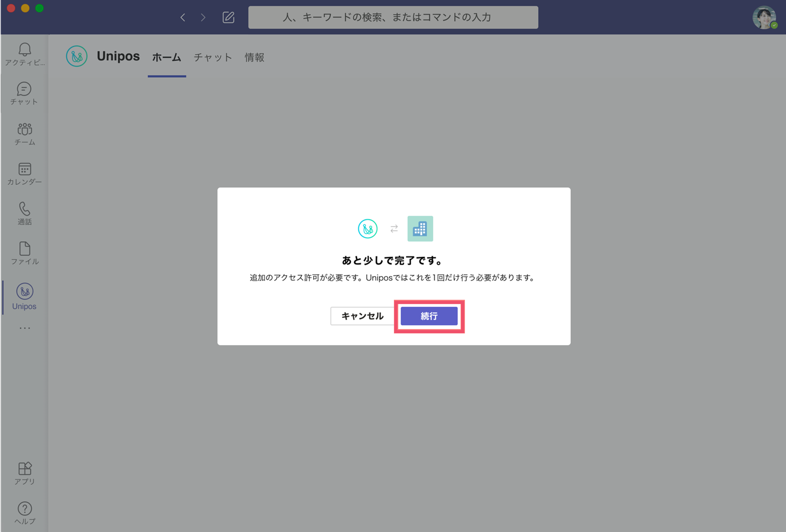The image size is (786, 532).
Task: Switch to the チャット tab in header
Action: (x=213, y=57)
